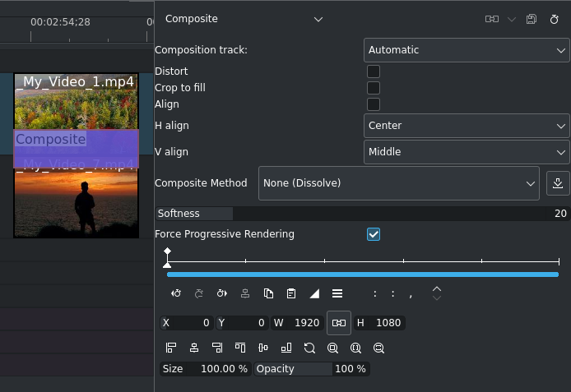Viewport: 571px width, 392px height.
Task: Open the keyframe options hamburger menu
Action: (x=337, y=293)
